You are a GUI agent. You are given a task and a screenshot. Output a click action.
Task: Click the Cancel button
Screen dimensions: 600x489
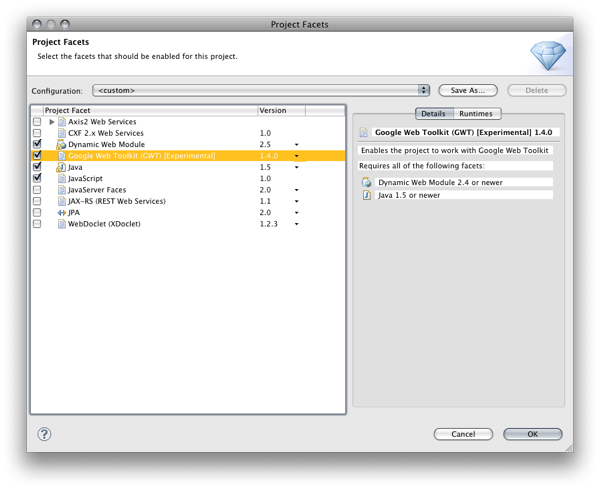(463, 434)
